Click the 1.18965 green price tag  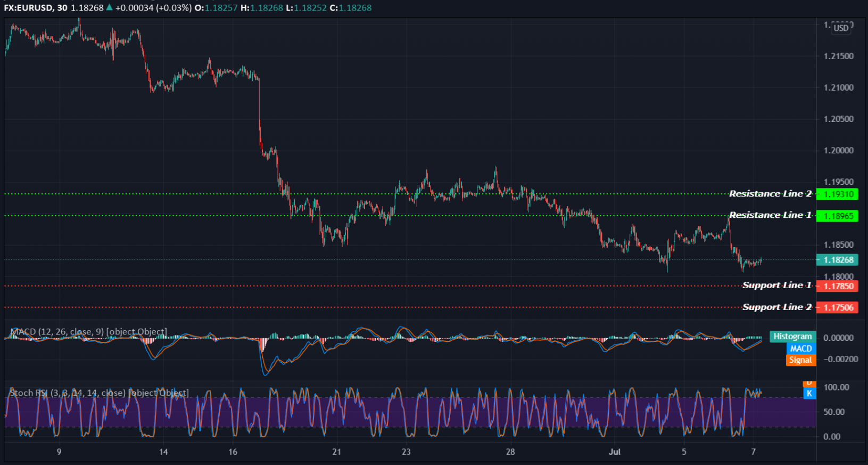coord(837,216)
